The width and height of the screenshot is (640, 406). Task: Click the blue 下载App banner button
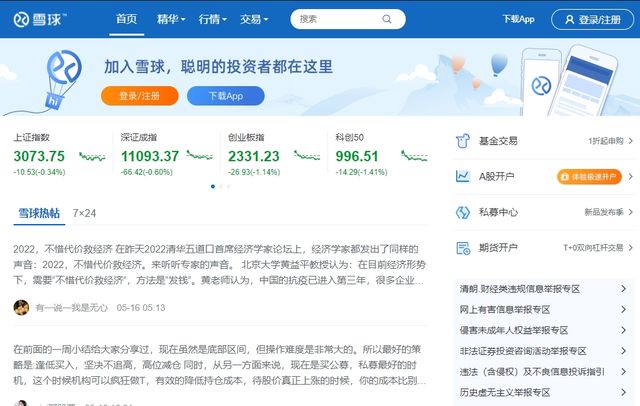226,96
